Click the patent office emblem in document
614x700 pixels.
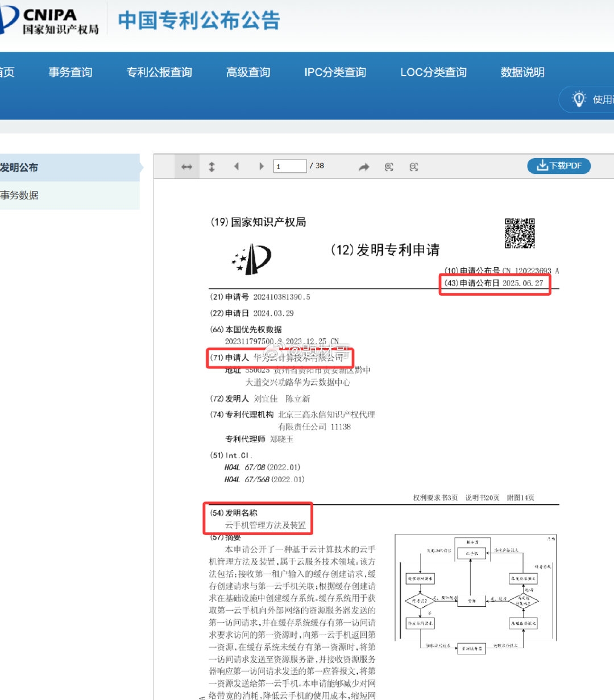click(251, 259)
